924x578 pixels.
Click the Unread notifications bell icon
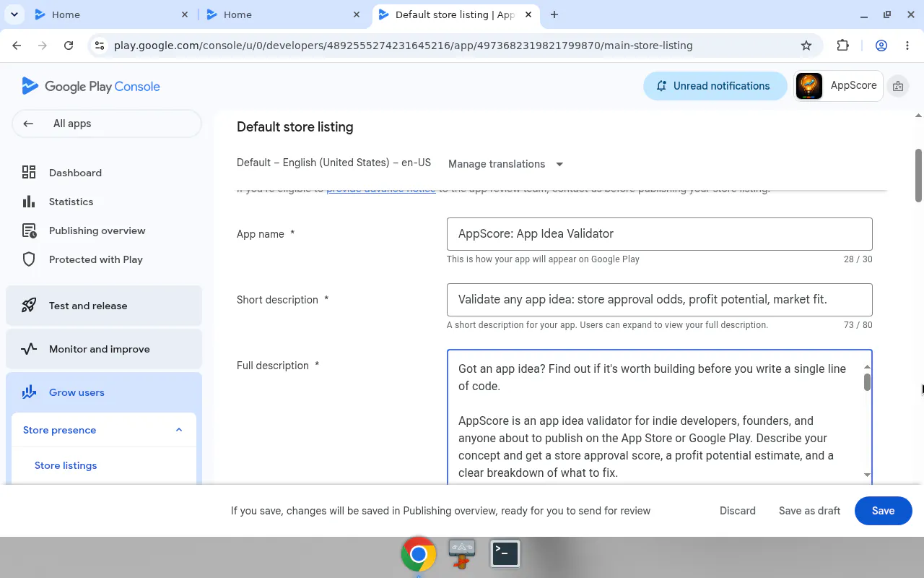tap(661, 86)
